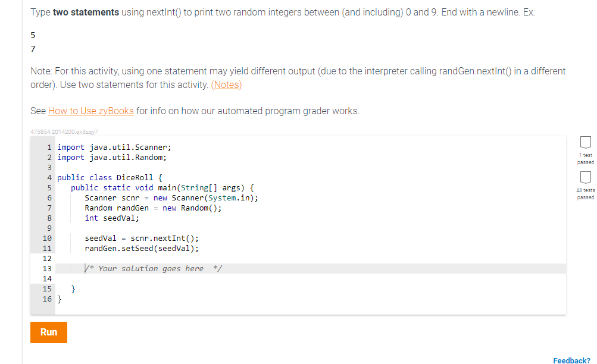The width and height of the screenshot is (597, 364).
Task: Click the closing brace on line 16
Action: pyautogui.click(x=60, y=299)
